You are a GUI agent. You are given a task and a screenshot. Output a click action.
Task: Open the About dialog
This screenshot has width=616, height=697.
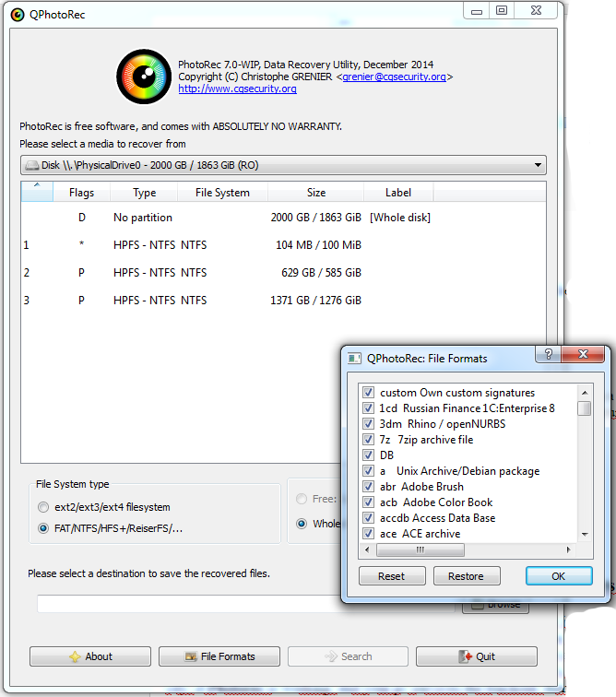pos(90,656)
